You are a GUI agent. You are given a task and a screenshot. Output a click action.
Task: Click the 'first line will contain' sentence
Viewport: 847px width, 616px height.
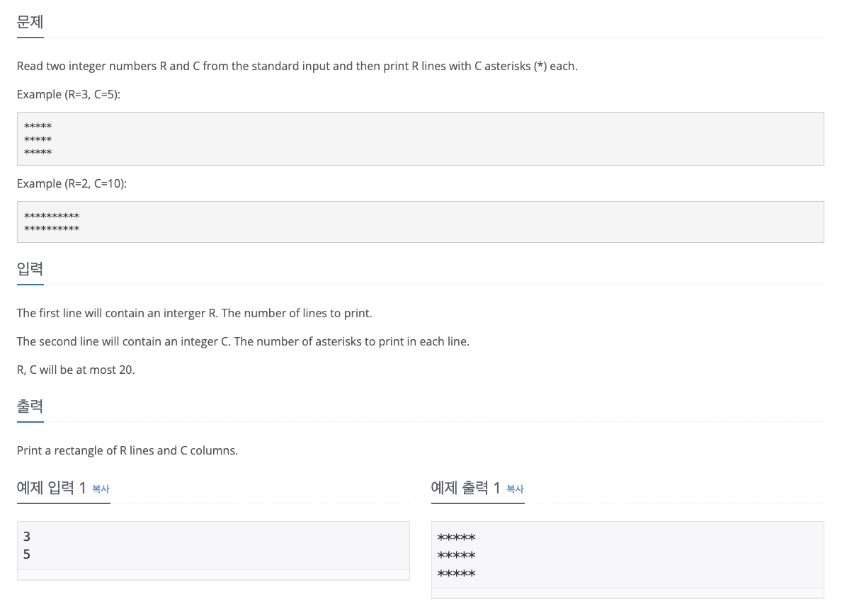(195, 314)
